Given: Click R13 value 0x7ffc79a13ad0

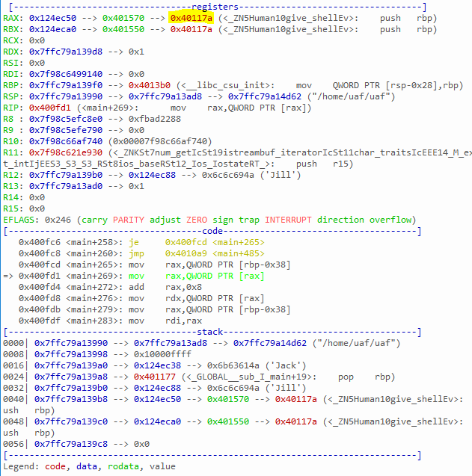Looking at the screenshot, I should pyautogui.click(x=66, y=186).
